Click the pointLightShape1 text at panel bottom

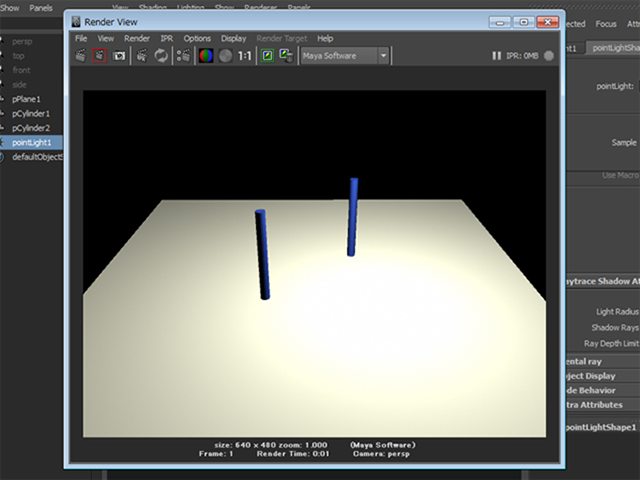(601, 427)
